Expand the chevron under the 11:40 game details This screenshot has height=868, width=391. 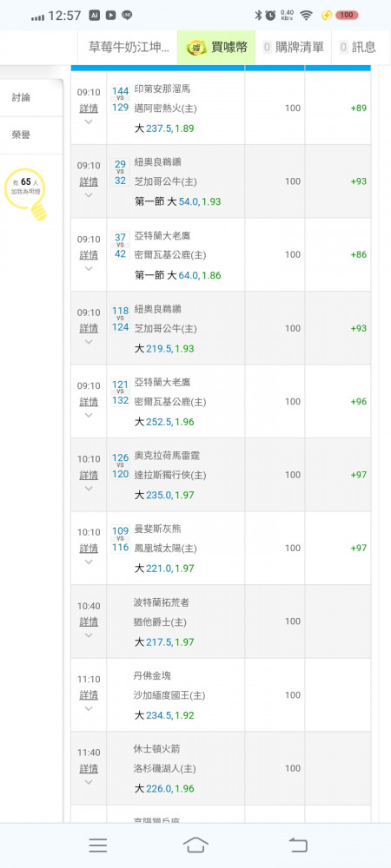[x=89, y=782]
